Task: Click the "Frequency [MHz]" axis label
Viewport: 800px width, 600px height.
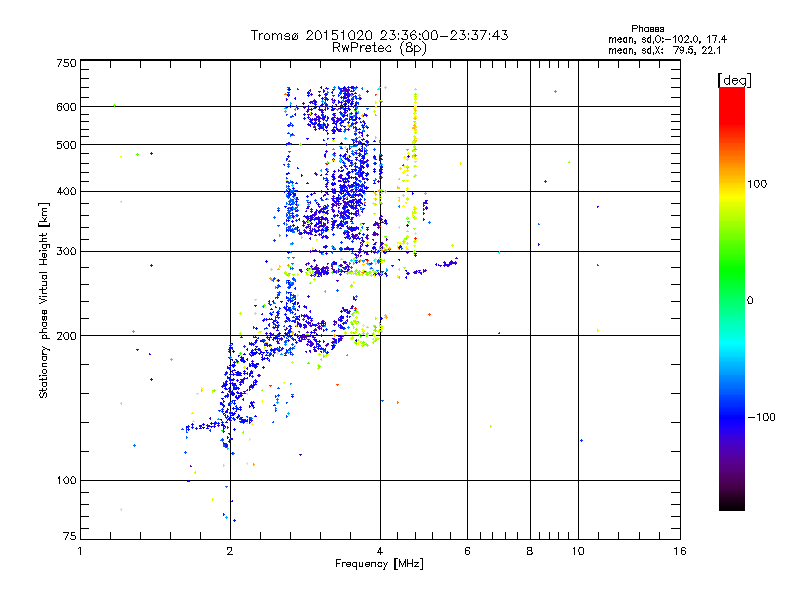Action: (x=379, y=564)
